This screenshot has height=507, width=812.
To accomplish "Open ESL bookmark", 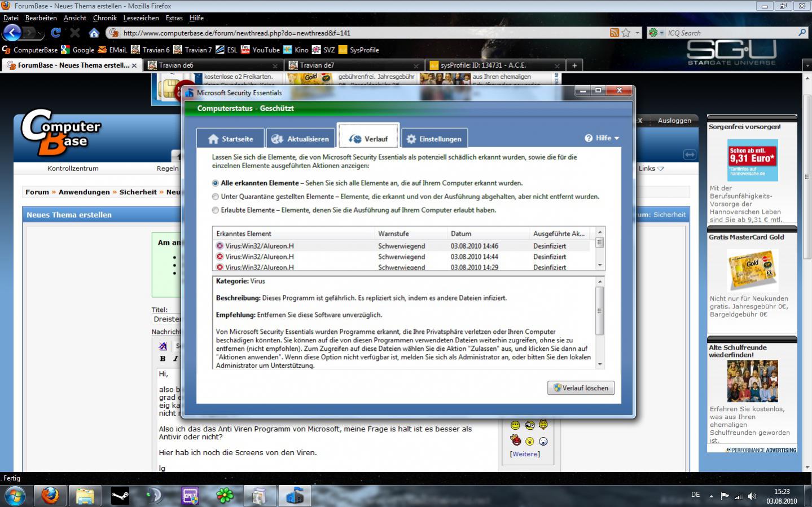I will (226, 50).
